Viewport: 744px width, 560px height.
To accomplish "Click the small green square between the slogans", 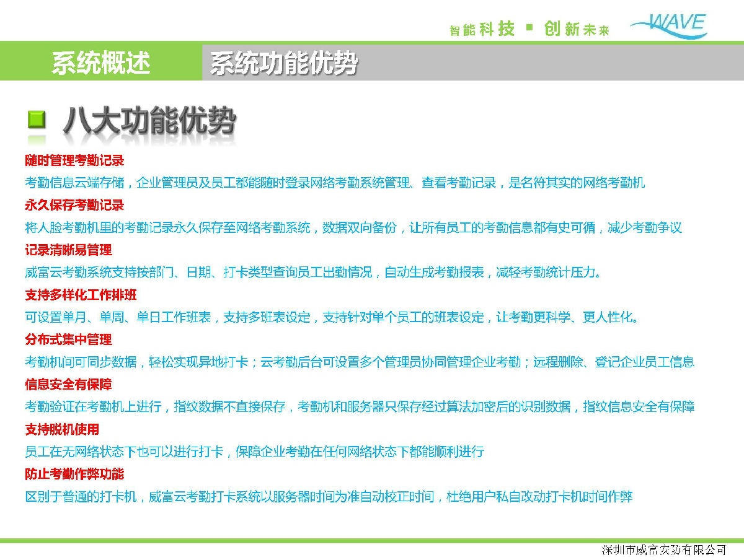I will pos(529,27).
